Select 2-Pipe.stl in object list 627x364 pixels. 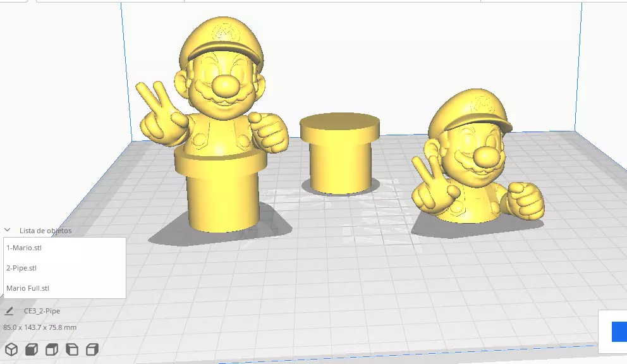coord(64,268)
